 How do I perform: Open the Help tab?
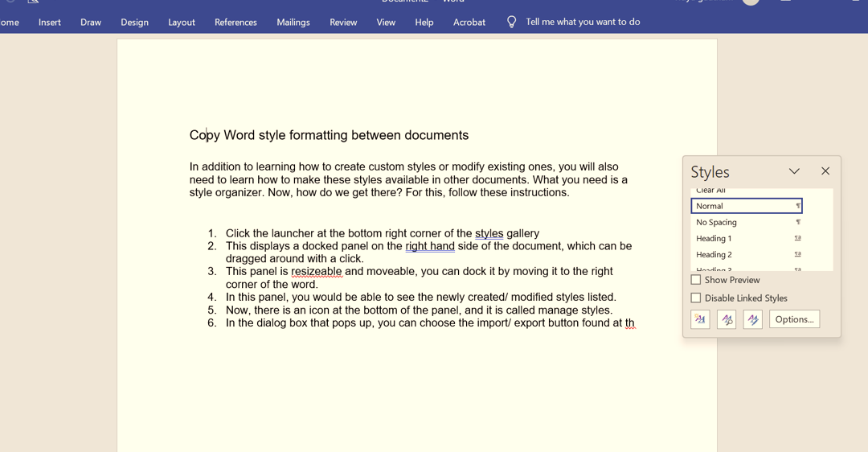(x=424, y=23)
